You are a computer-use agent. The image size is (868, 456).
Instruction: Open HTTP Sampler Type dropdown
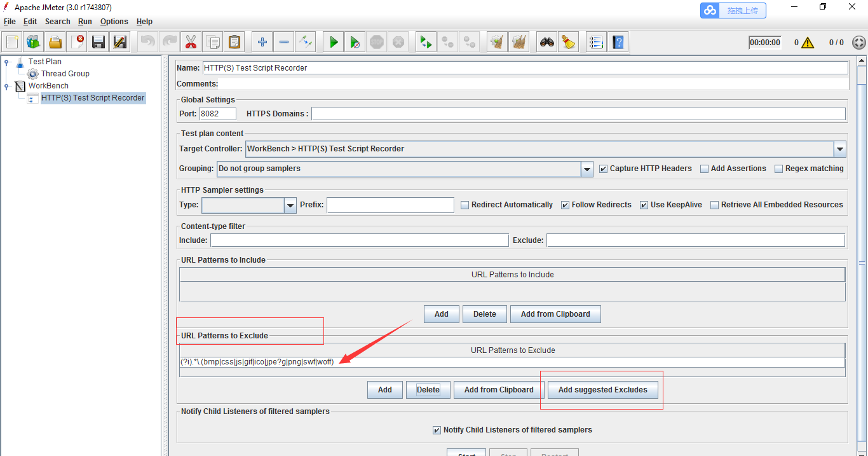click(x=290, y=205)
